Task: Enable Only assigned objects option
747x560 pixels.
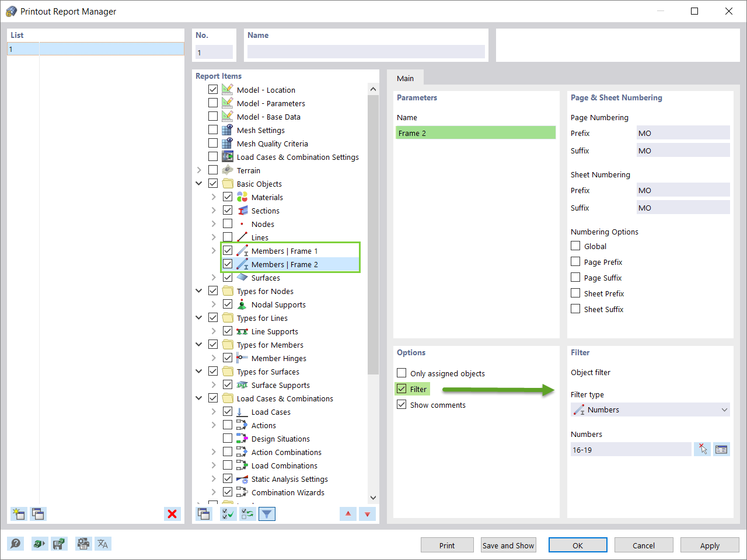Action: 402,373
